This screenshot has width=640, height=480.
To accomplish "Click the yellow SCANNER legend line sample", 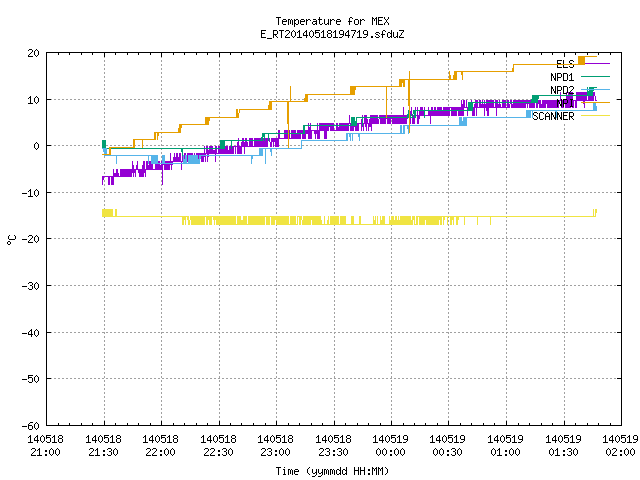I will (x=596, y=116).
